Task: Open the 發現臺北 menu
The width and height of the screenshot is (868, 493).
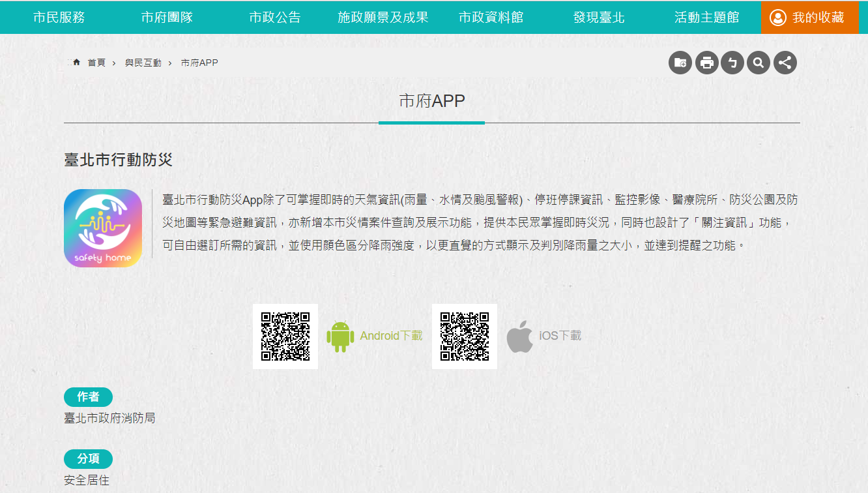Action: (599, 18)
